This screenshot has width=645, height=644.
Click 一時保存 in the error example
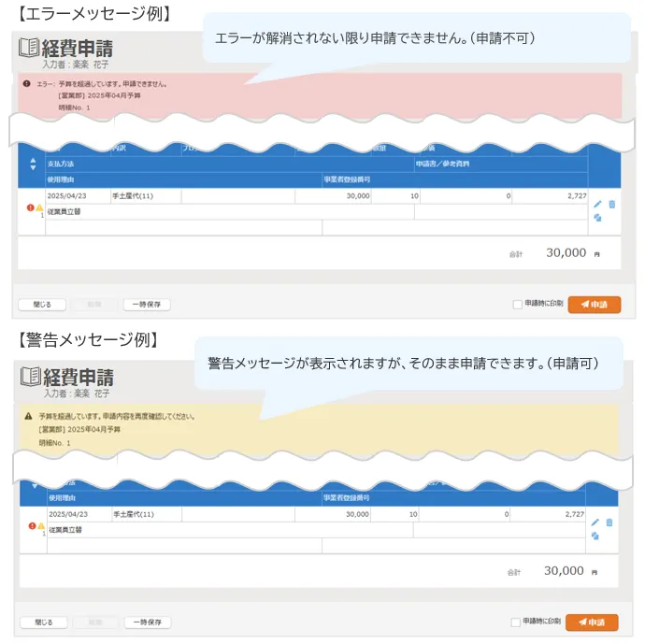pyautogui.click(x=147, y=305)
